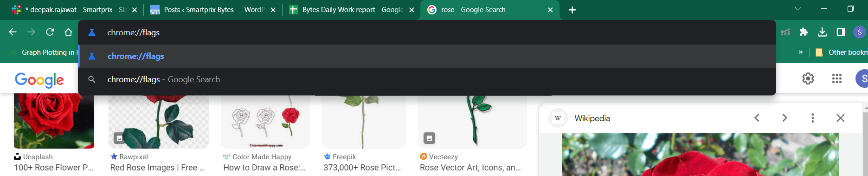Reload the page with the refresh icon
The width and height of the screenshot is (868, 176).
[50, 32]
